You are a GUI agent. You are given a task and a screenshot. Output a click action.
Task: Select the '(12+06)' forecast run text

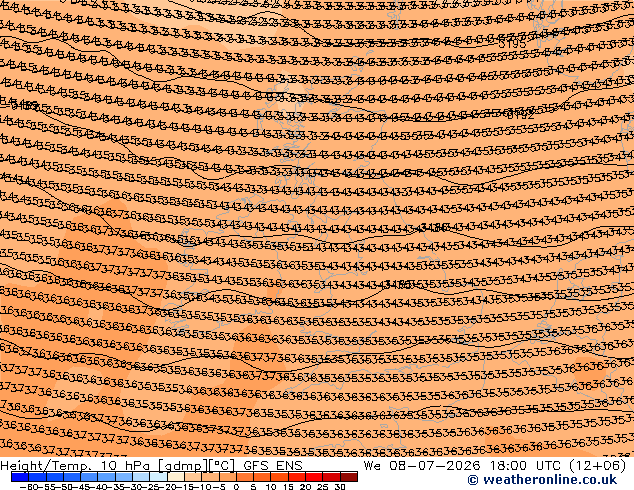[598, 466]
